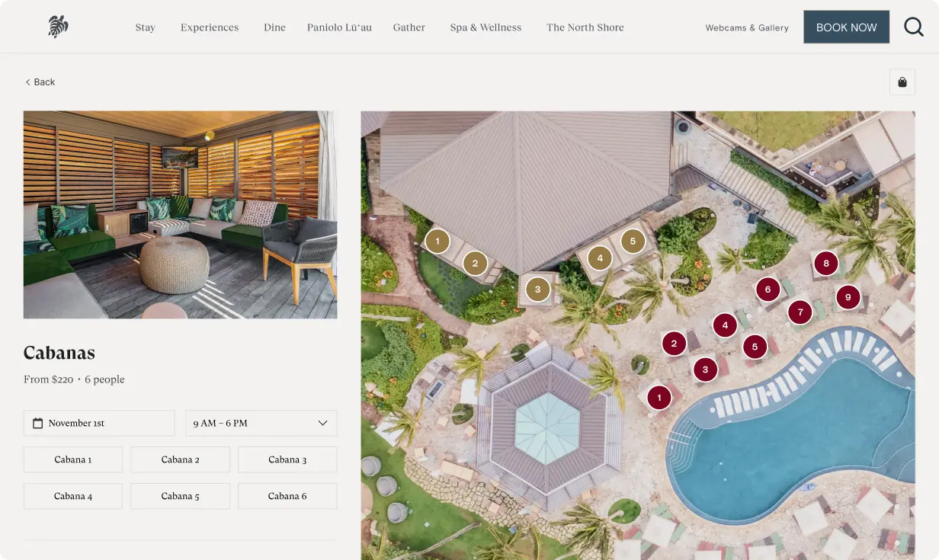
Task: Choose the Cabana 5 option
Action: (180, 496)
